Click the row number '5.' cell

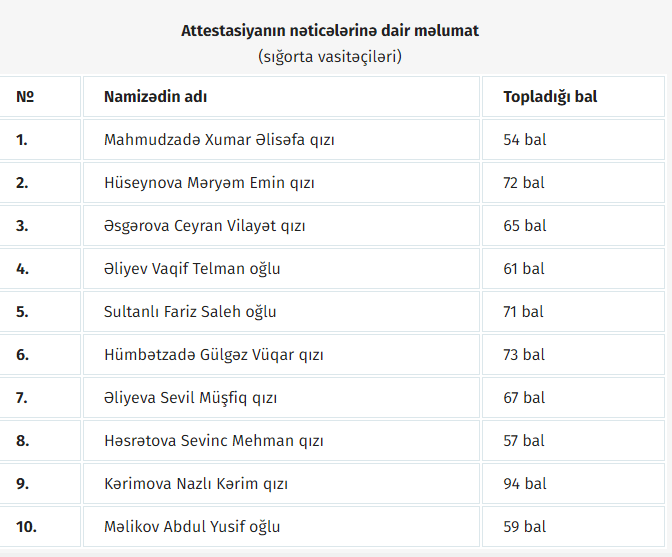[x=40, y=311]
